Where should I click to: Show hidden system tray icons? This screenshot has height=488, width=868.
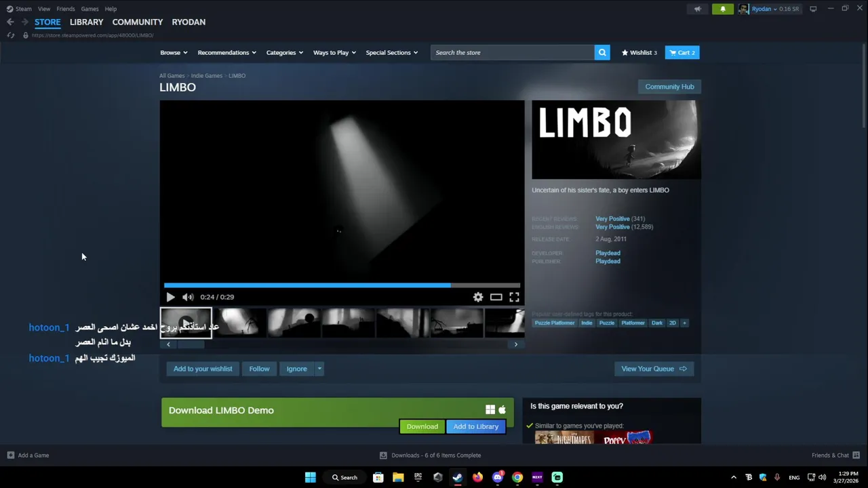click(734, 477)
